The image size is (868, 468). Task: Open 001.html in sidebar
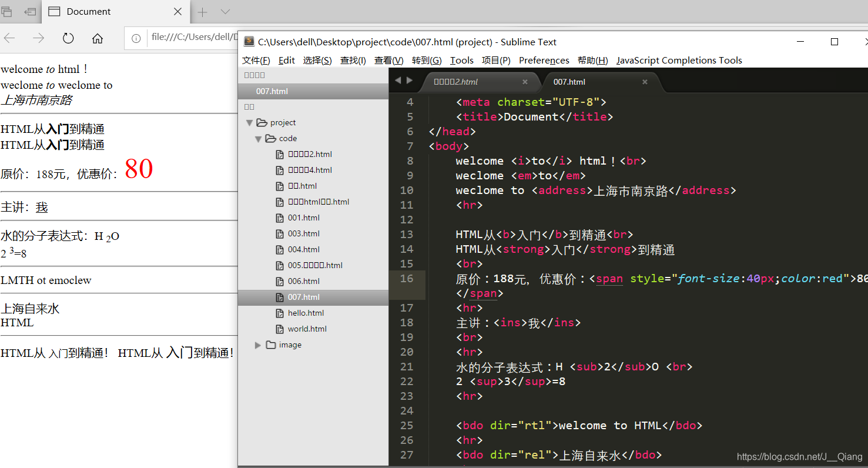click(303, 218)
